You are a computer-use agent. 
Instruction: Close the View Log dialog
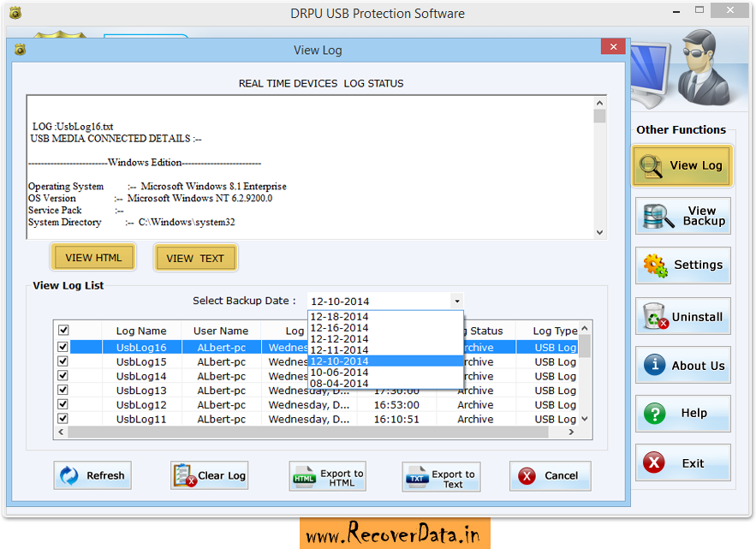613,46
